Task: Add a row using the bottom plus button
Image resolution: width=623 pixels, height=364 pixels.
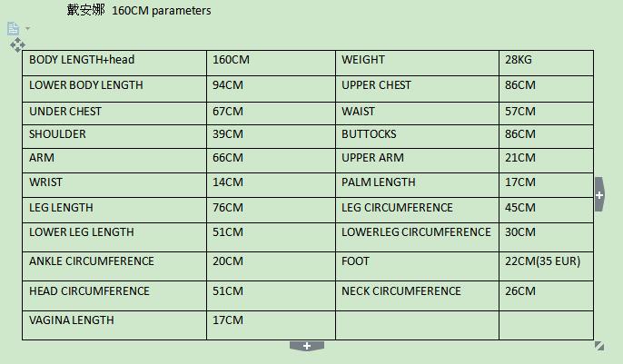Action: pyautogui.click(x=307, y=346)
